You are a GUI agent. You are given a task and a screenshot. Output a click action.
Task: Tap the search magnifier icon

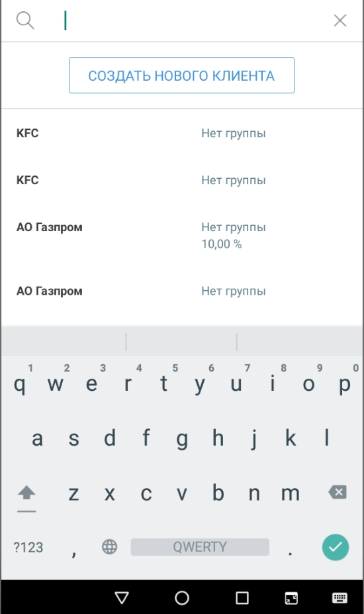[25, 21]
